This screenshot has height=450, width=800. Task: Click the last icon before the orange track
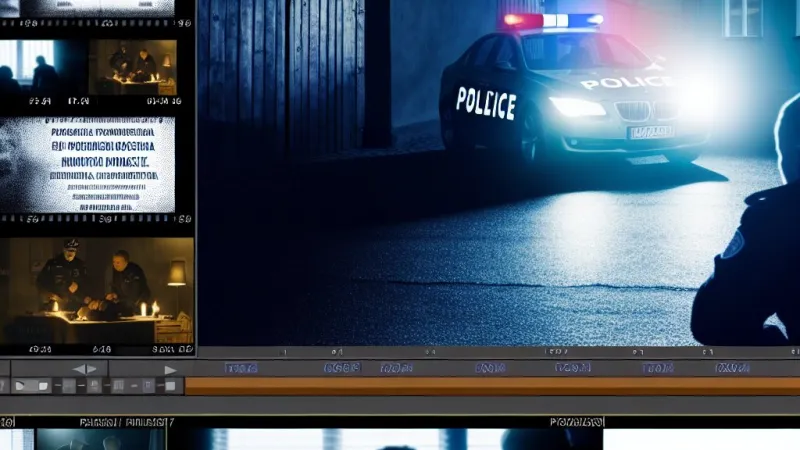pos(171,386)
